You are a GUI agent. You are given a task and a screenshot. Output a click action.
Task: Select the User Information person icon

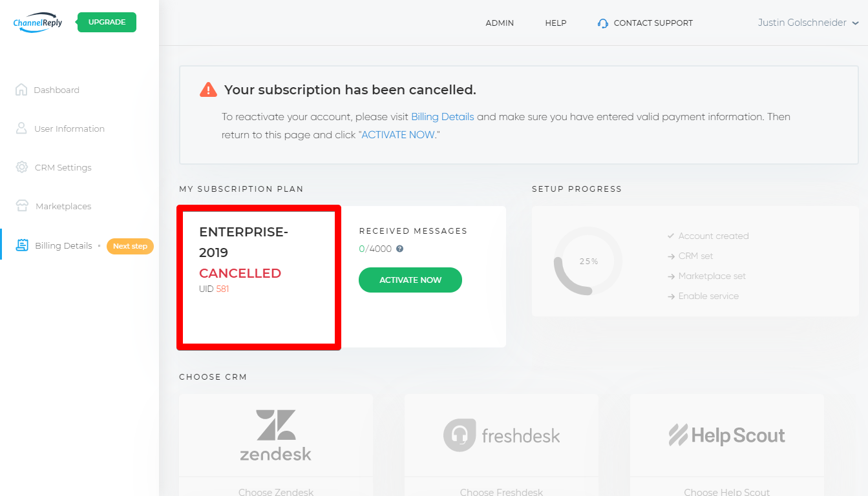pyautogui.click(x=21, y=129)
